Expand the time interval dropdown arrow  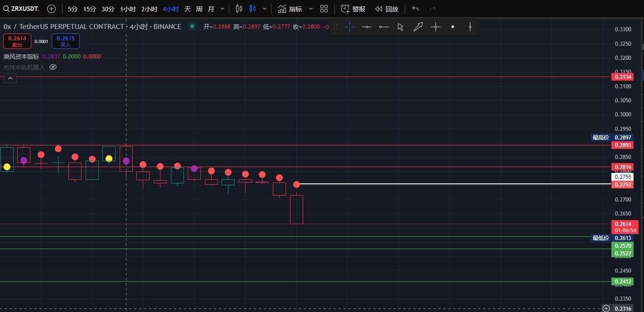point(223,9)
